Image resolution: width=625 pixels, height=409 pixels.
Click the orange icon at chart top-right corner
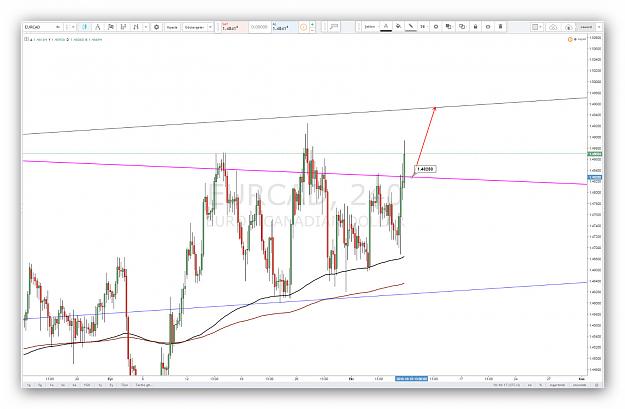570,39
